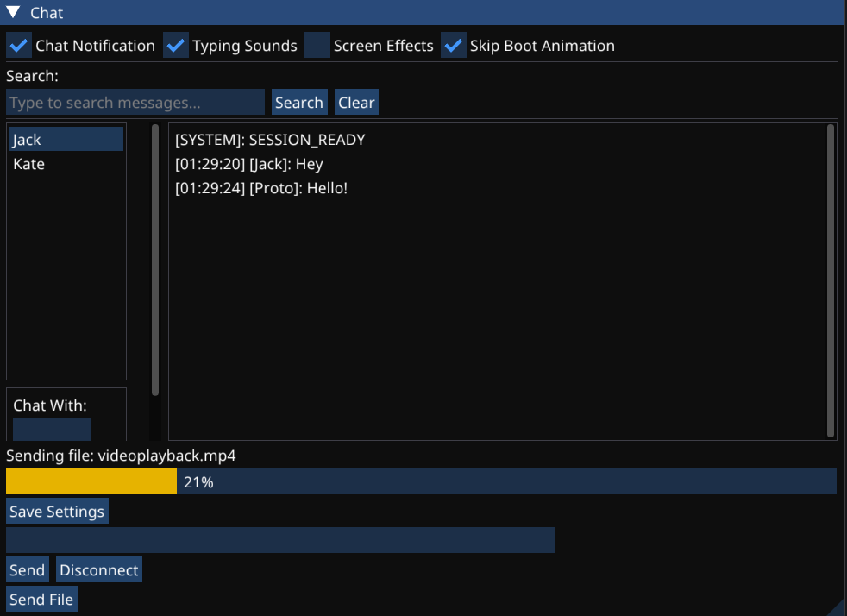
Task: Send a file to the chat
Action: coord(41,599)
